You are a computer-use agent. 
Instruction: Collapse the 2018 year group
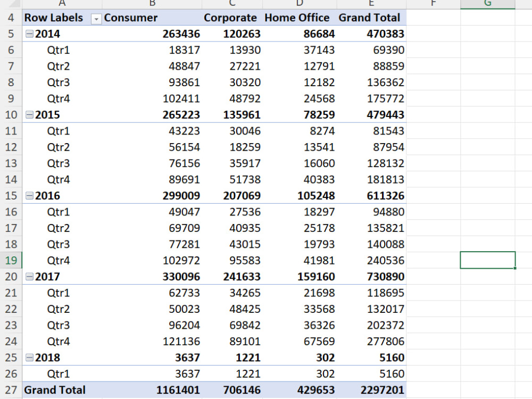(x=30, y=358)
